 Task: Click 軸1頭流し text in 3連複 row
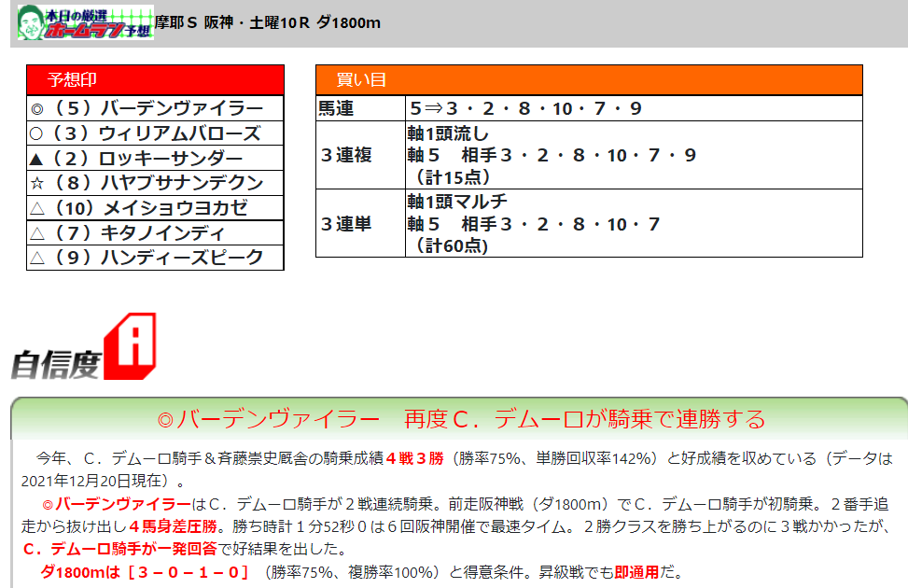[448, 133]
